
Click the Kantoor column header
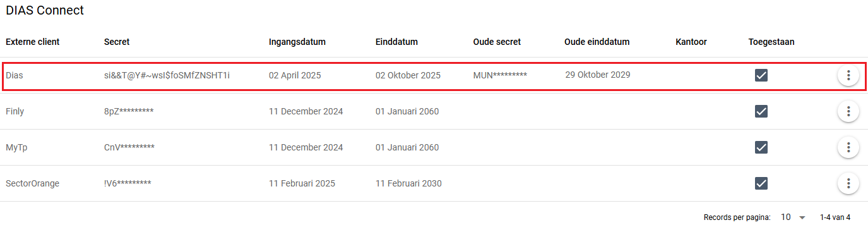[691, 42]
